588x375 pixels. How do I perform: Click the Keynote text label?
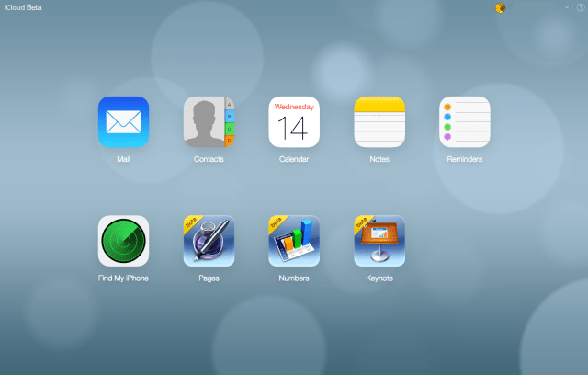point(379,278)
